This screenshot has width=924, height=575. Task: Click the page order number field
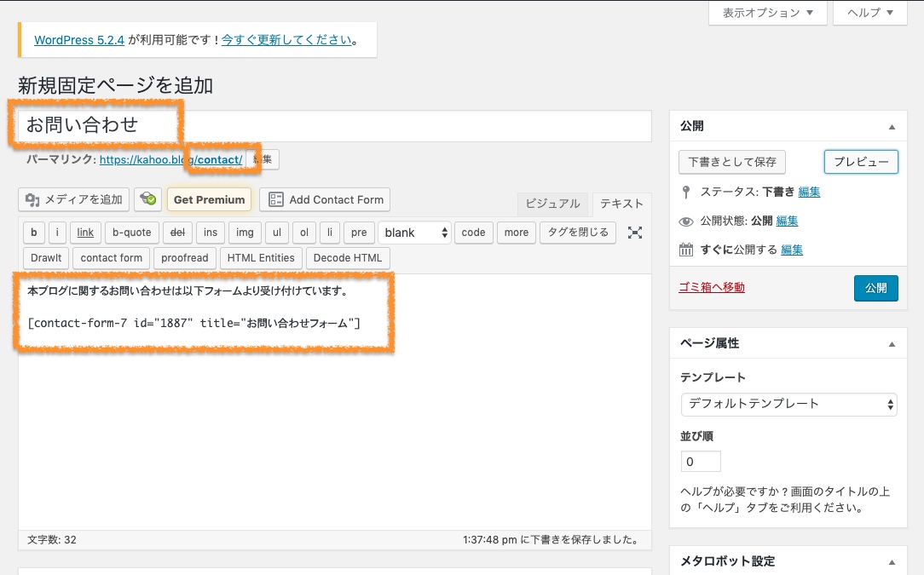point(701,462)
